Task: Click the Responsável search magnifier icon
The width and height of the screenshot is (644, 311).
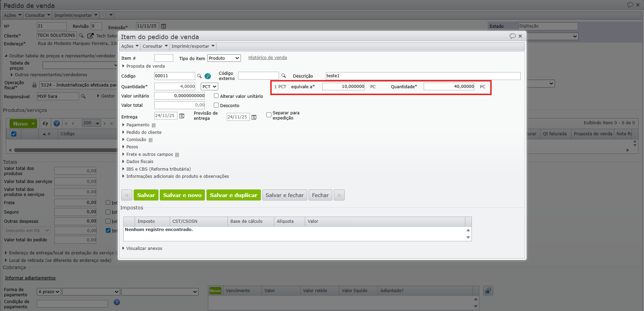Action: coord(83,96)
